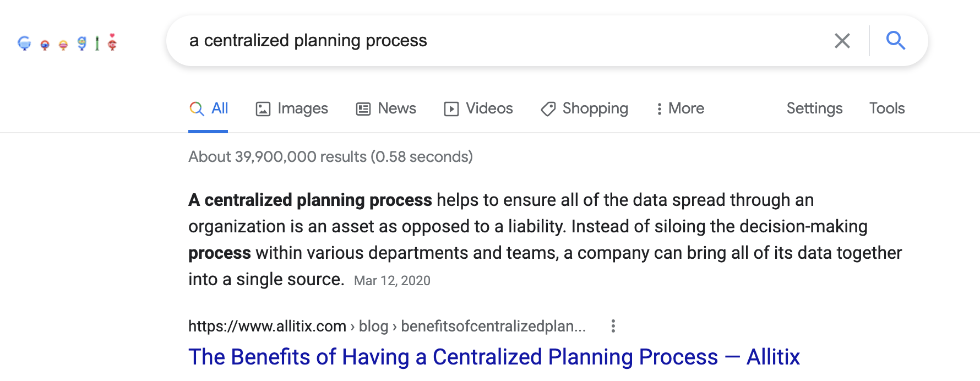This screenshot has width=980, height=381.
Task: Expand the More search categories menu
Action: tap(680, 108)
